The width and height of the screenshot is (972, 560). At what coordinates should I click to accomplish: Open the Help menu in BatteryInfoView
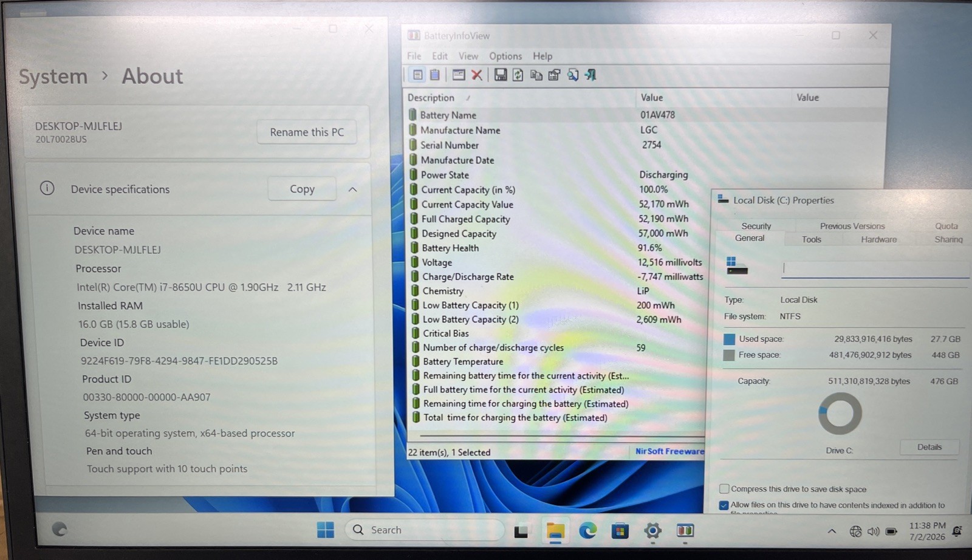point(542,56)
